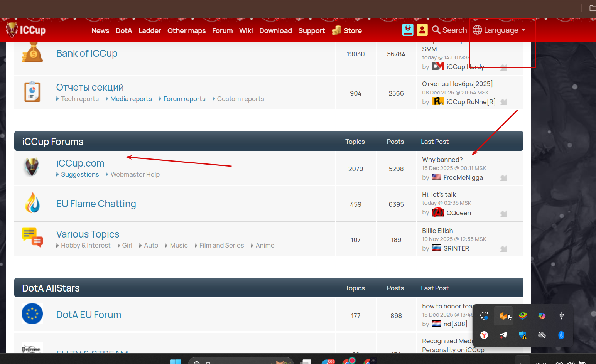Click the iCCup.com forum mask icon
Image resolution: width=596 pixels, height=364 pixels.
tap(32, 167)
